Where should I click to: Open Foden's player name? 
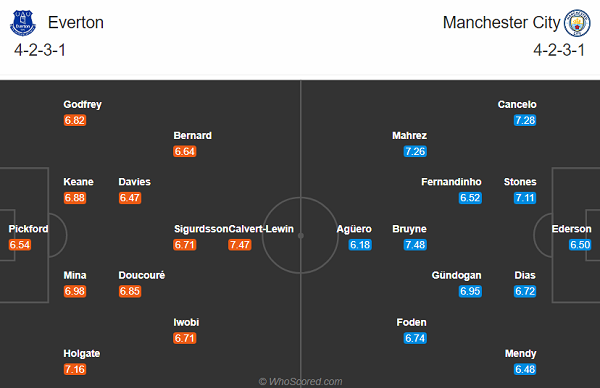411,322
